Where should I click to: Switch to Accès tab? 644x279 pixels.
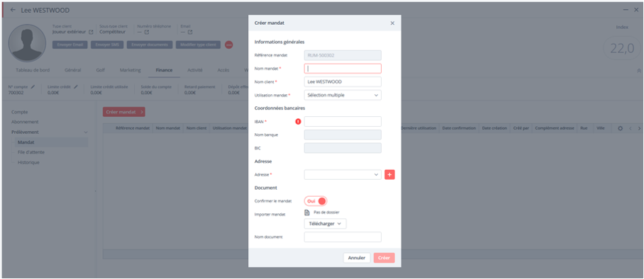click(223, 70)
